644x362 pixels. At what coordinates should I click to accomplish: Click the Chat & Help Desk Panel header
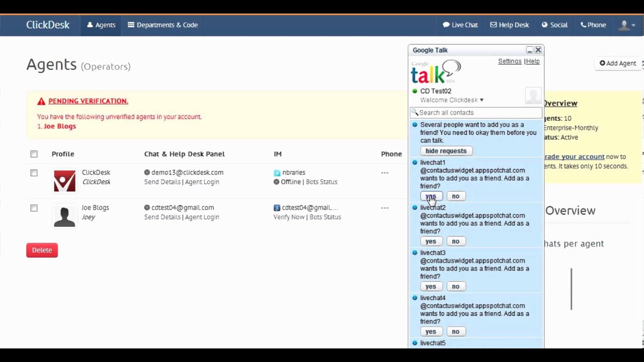tap(185, 154)
